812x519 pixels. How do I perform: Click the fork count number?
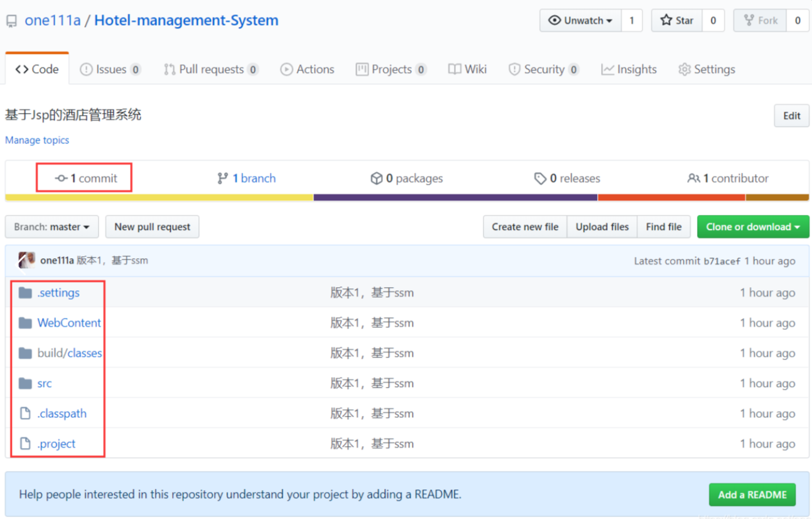coord(798,20)
